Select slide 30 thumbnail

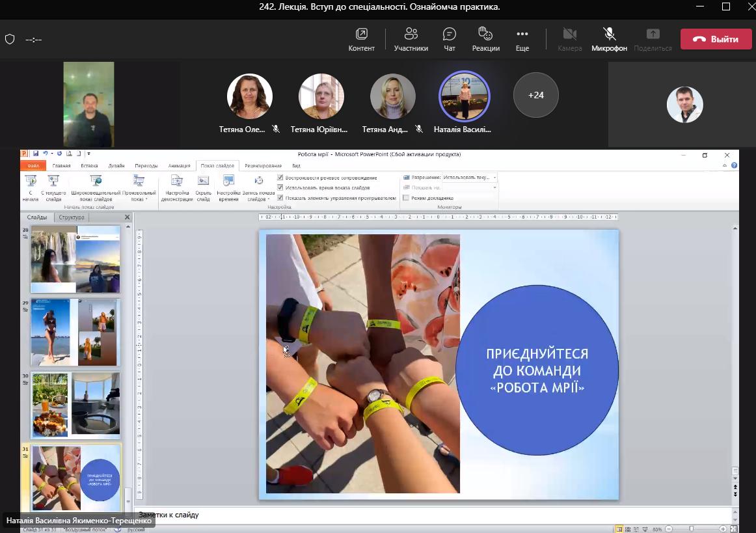75,404
